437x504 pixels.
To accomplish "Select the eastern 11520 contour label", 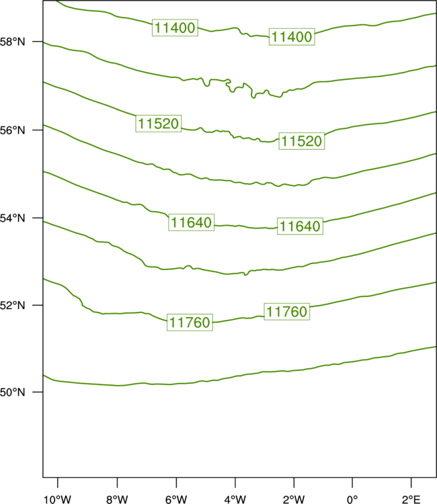I will click(x=302, y=141).
